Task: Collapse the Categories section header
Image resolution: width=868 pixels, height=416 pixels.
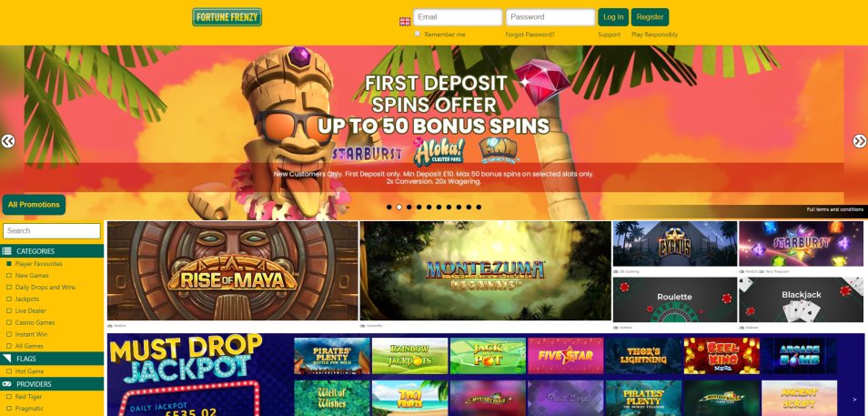Action: pyautogui.click(x=52, y=251)
